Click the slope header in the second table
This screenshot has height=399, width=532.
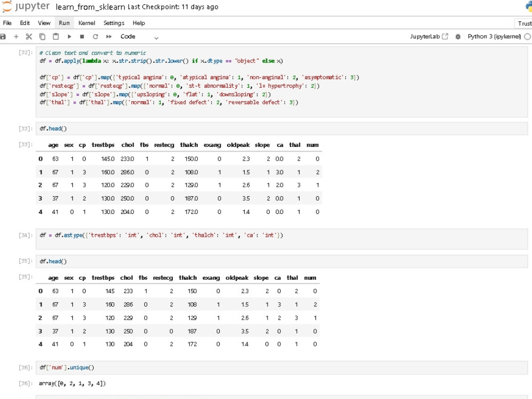[261, 278]
